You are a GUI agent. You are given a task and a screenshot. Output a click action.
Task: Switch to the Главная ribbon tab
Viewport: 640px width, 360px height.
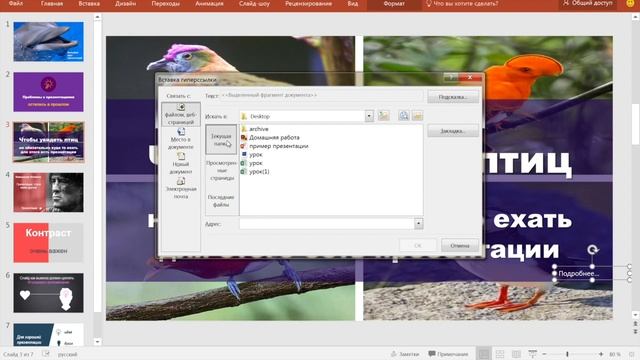52,4
